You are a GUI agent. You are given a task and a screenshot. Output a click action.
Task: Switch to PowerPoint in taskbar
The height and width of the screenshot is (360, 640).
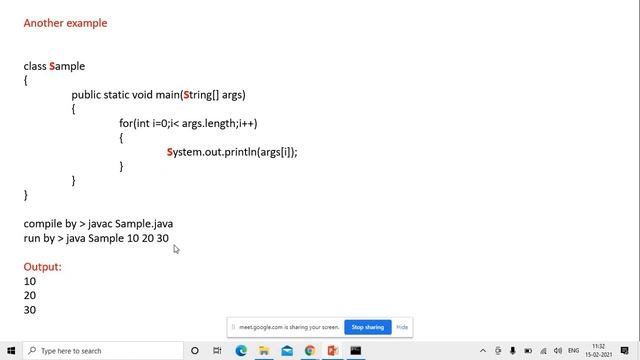(333, 351)
